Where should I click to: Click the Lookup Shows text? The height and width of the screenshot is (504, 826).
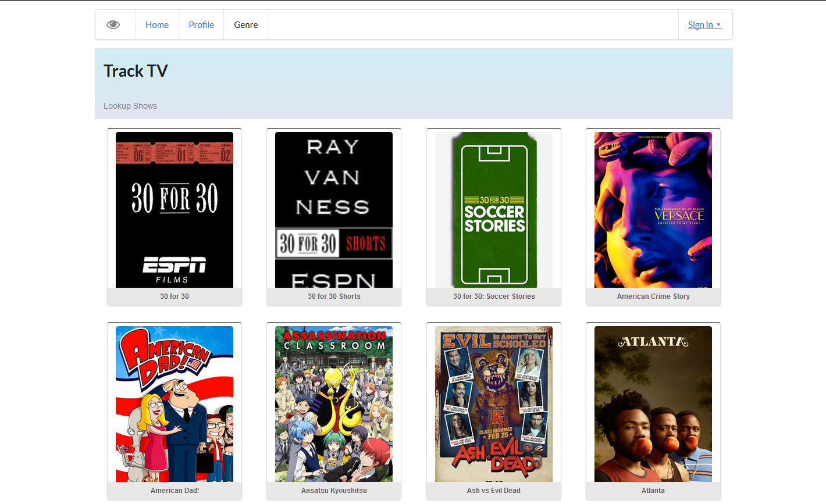coord(130,106)
